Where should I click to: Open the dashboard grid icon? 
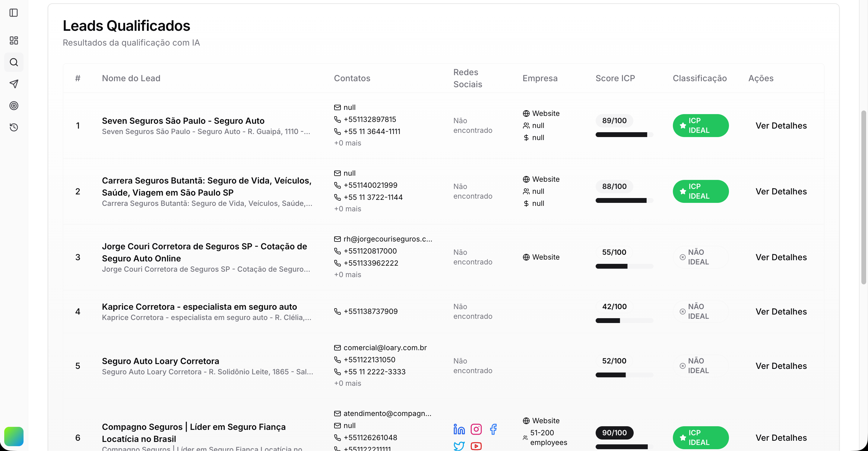(14, 40)
